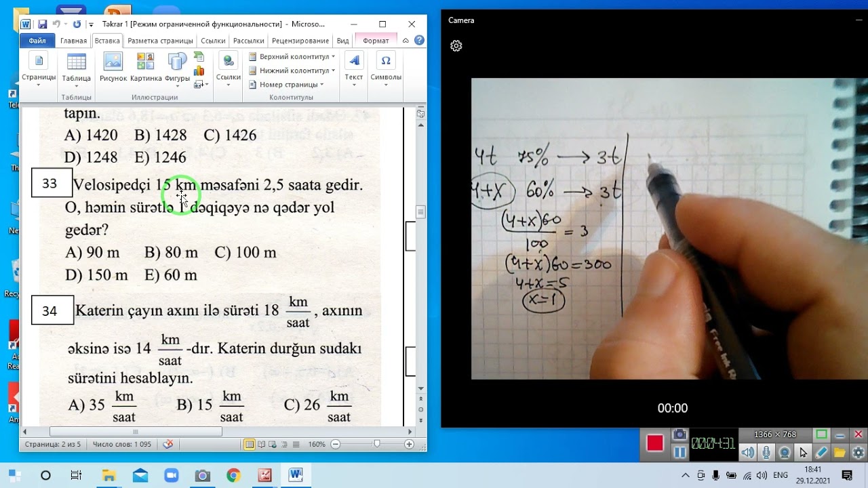Switch to Print Layout view
Viewport: 868px width, 488px height.
tap(250, 445)
